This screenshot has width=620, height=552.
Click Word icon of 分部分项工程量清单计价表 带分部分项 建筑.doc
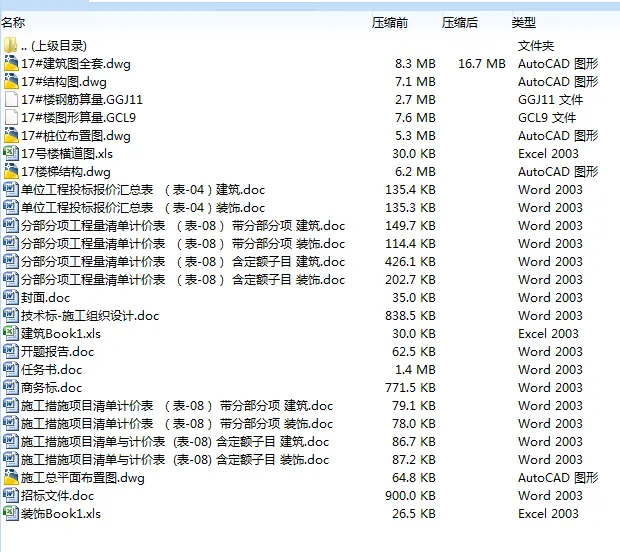pyautogui.click(x=11, y=225)
